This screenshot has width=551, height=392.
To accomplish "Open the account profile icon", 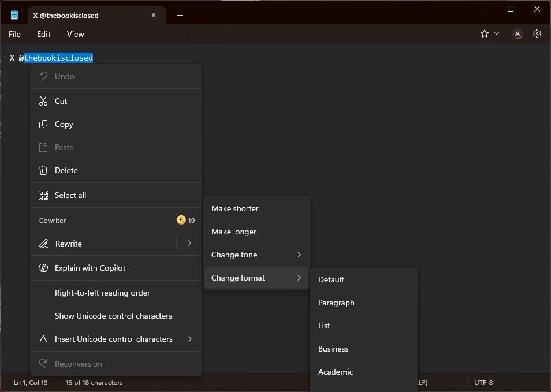I will (x=518, y=33).
